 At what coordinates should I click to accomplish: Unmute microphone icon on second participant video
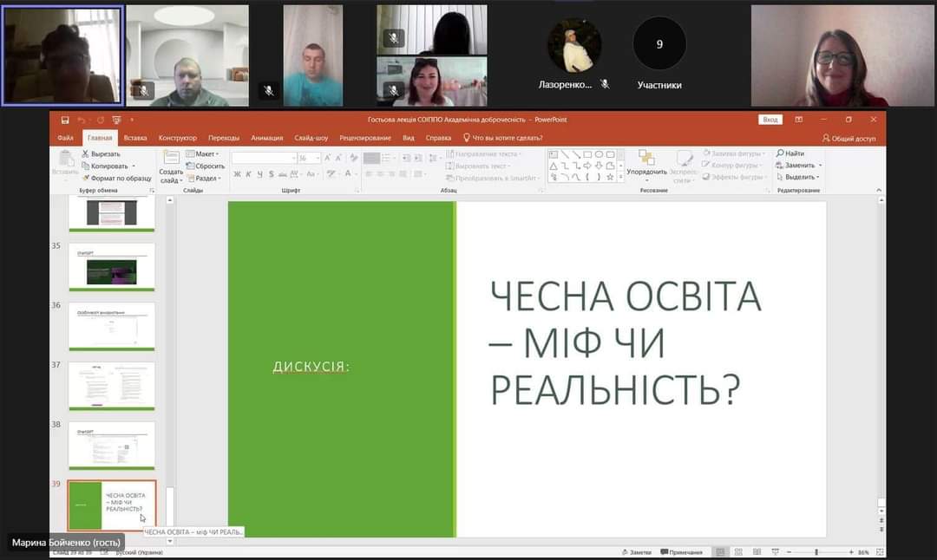pyautogui.click(x=143, y=91)
